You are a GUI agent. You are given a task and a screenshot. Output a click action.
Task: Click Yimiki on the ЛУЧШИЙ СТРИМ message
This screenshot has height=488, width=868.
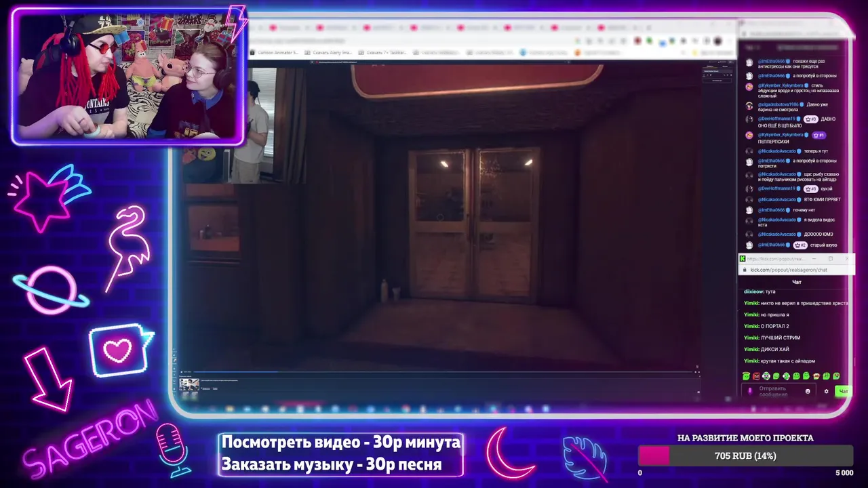751,338
